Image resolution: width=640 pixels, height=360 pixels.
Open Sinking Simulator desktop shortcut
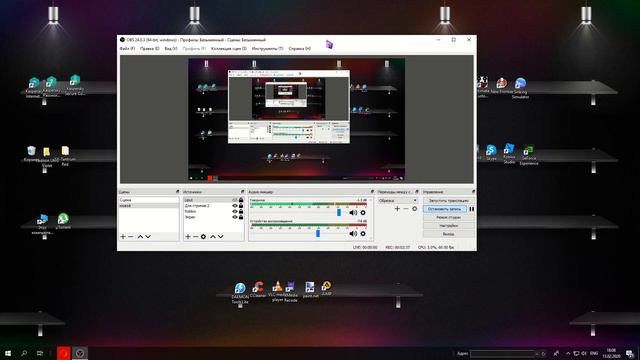click(520, 88)
